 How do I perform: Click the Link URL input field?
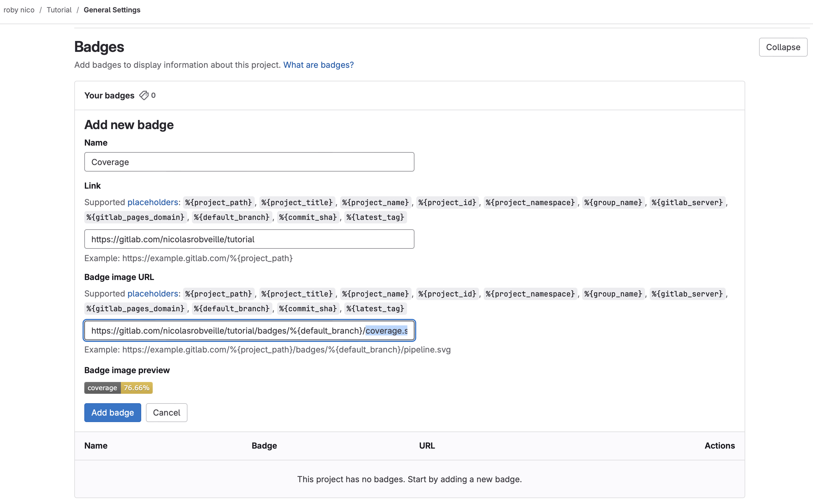[249, 239]
